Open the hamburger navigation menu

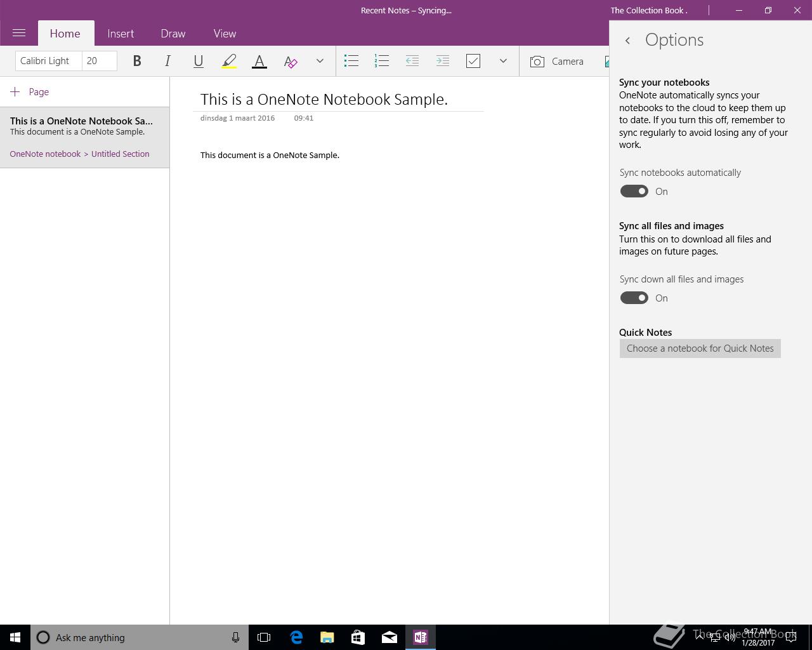pos(19,33)
